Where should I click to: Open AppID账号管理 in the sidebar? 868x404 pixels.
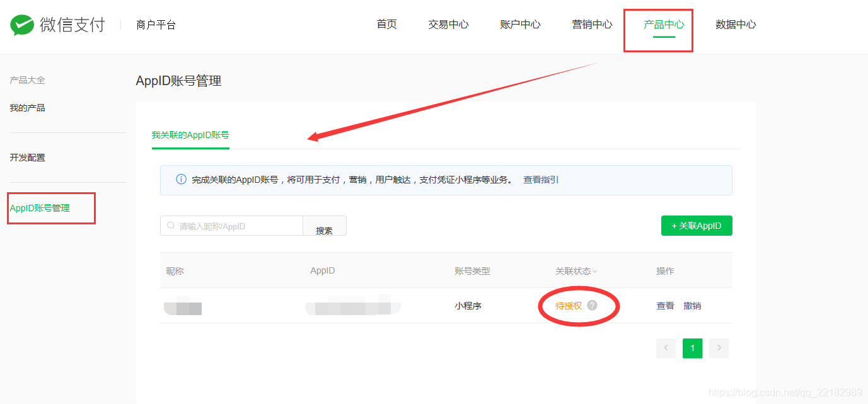[x=40, y=208]
